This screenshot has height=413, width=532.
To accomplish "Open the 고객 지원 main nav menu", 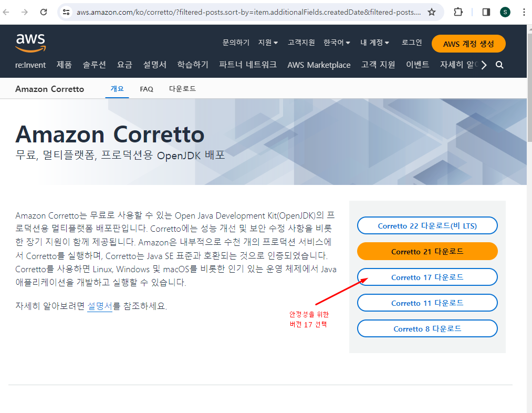I will [378, 65].
